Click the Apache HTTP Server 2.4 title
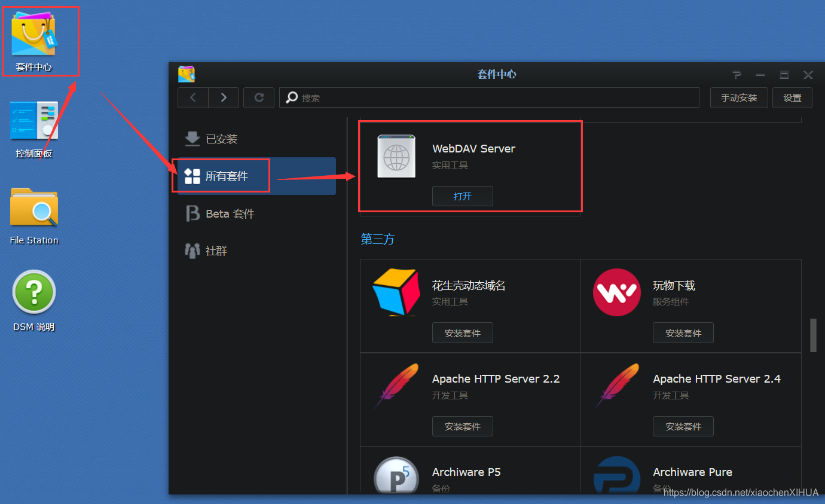The image size is (825, 504). point(716,378)
